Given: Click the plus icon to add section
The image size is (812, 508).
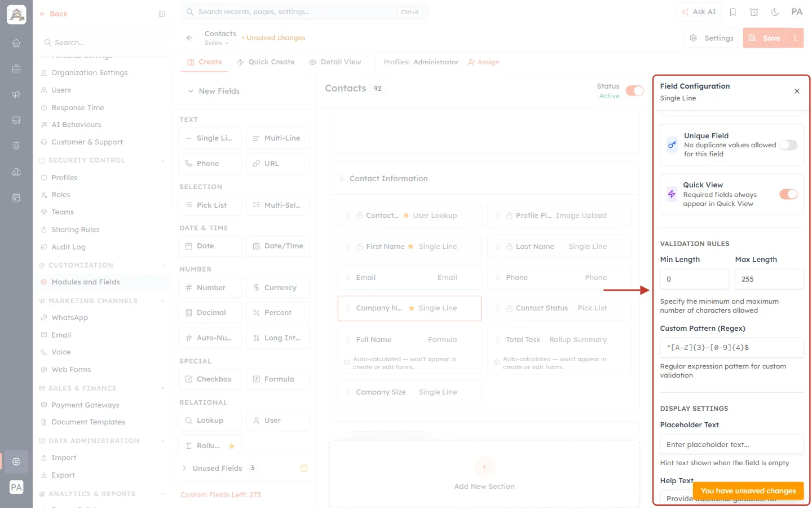Looking at the screenshot, I should click(484, 467).
